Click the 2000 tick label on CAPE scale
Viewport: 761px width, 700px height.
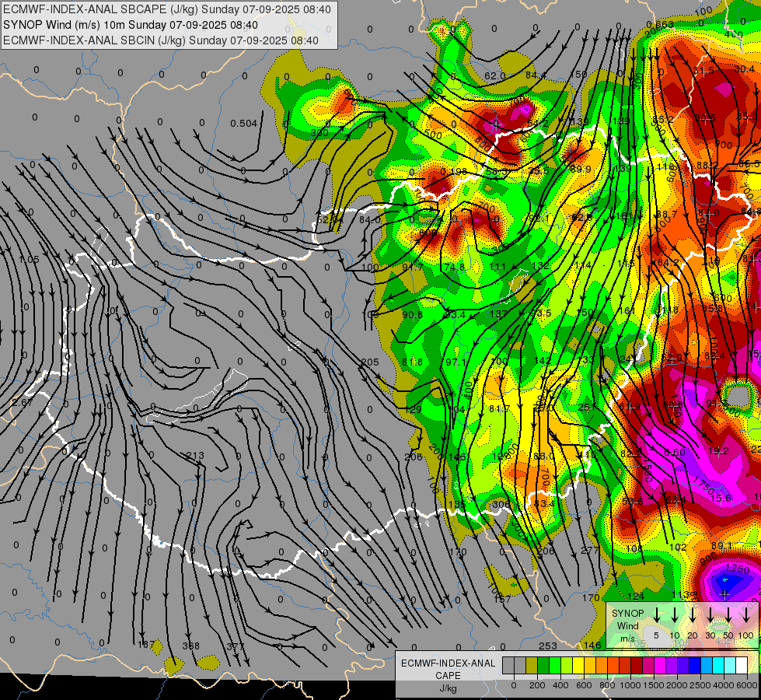[x=677, y=685]
